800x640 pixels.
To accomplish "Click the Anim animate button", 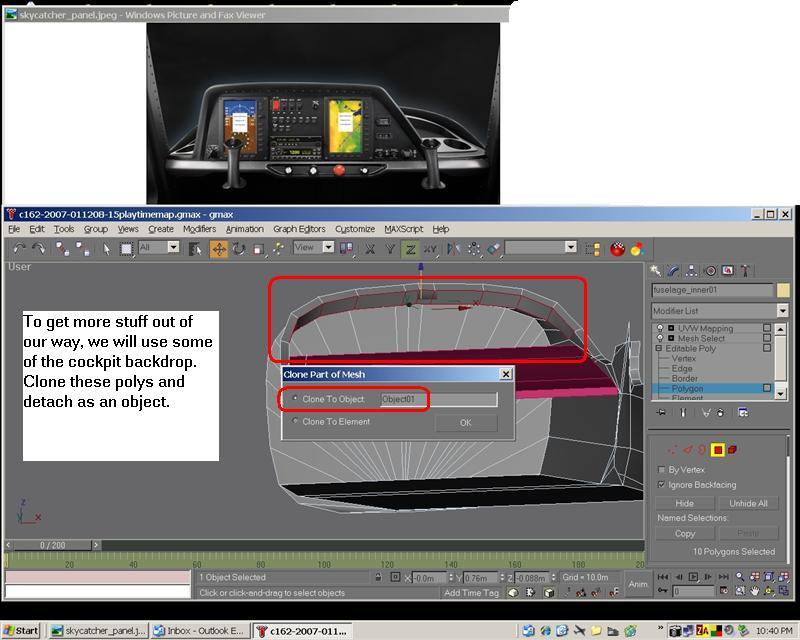I will tap(638, 584).
